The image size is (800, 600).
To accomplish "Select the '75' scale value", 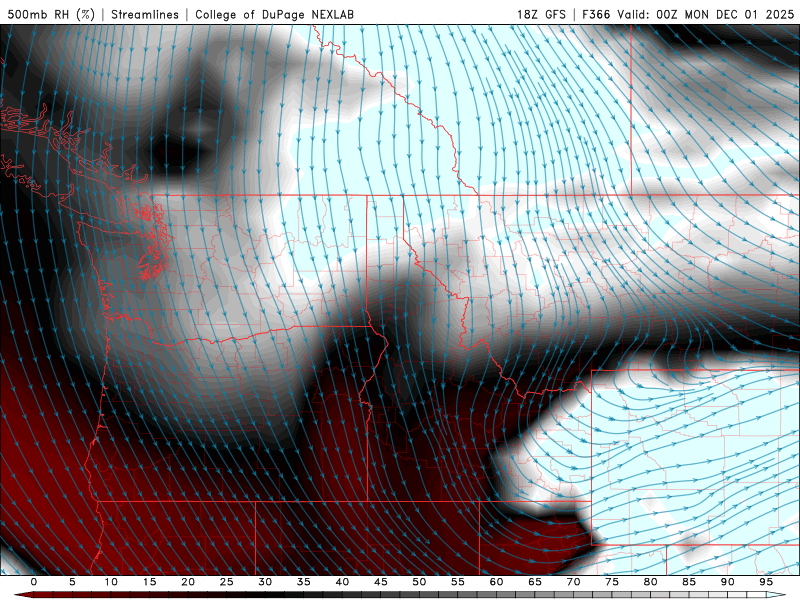I will pos(612,582).
